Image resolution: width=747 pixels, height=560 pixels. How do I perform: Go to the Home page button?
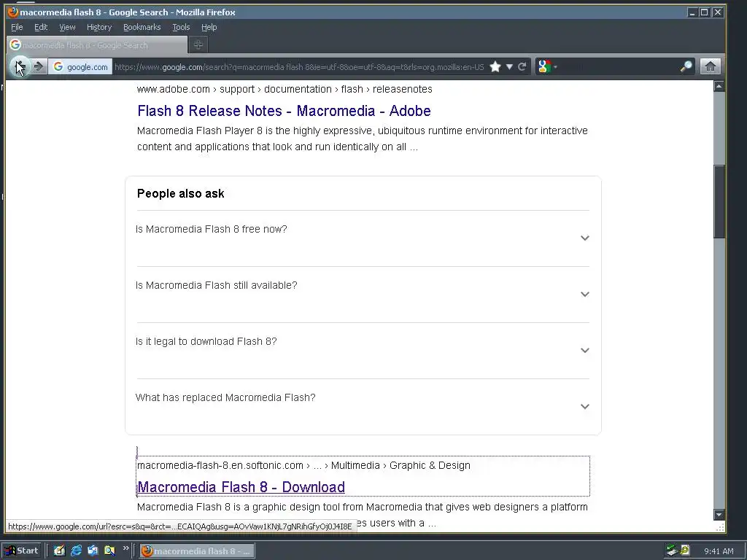click(x=710, y=66)
